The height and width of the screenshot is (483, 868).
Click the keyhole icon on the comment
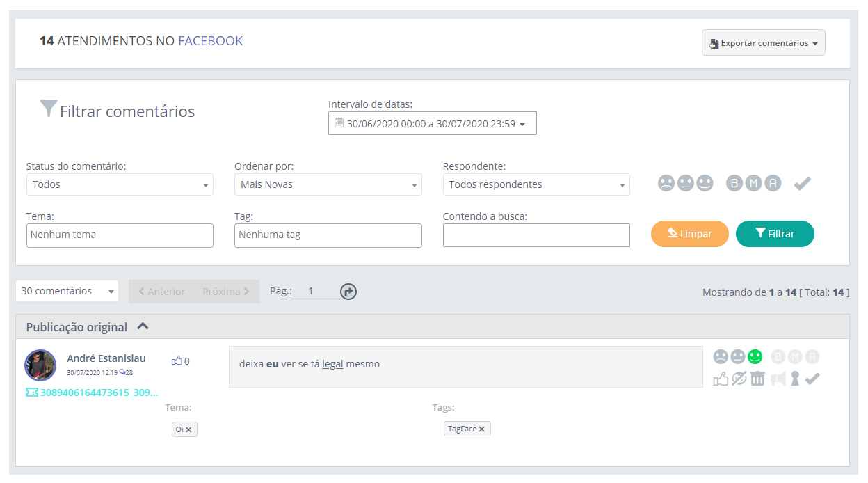[795, 379]
